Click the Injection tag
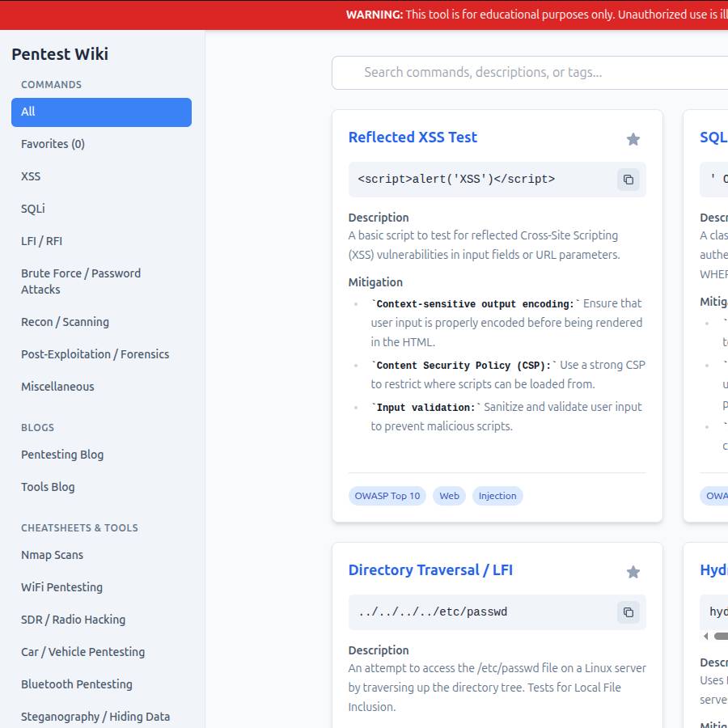This screenshot has height=728, width=728. coord(497,496)
